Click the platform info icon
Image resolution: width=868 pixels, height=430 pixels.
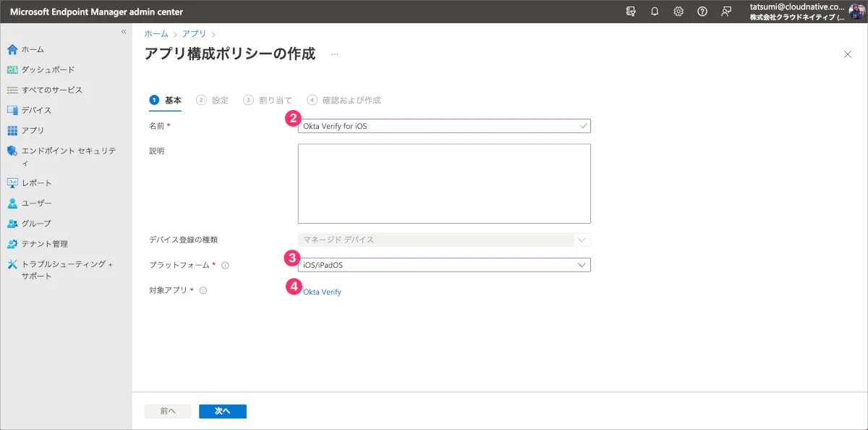pos(226,266)
